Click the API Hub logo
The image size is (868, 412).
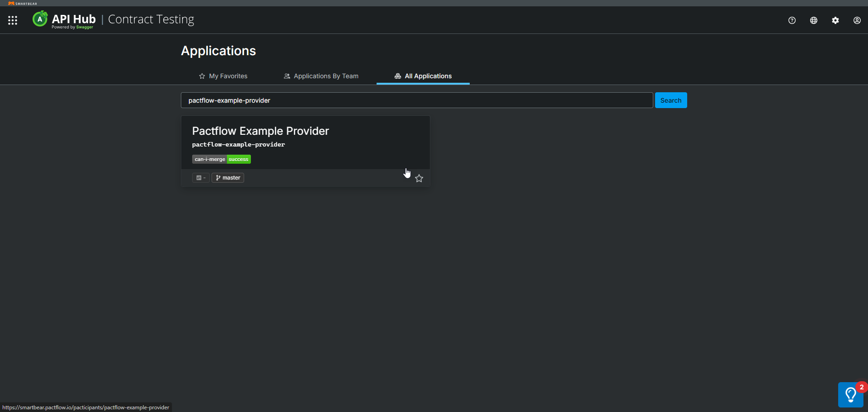click(64, 20)
